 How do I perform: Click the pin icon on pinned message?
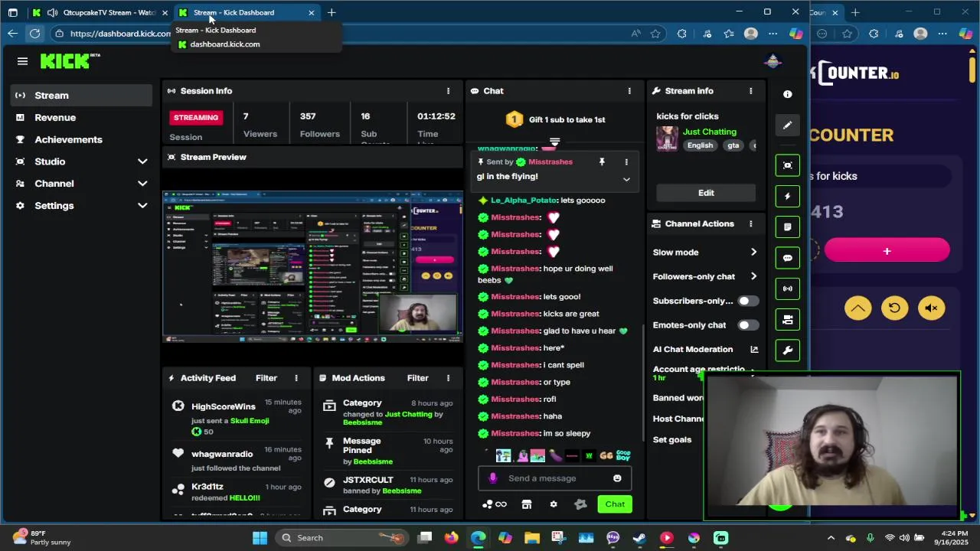tap(602, 162)
